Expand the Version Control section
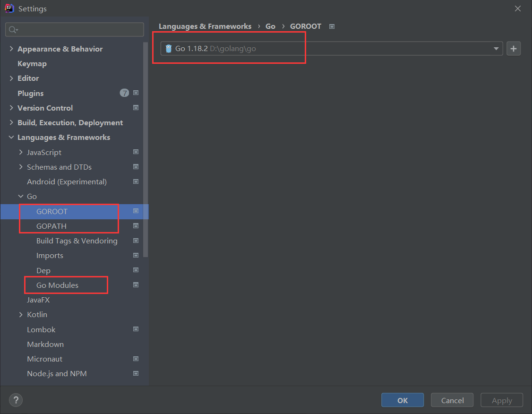Screen dimensions: 532x414 (x=11, y=108)
